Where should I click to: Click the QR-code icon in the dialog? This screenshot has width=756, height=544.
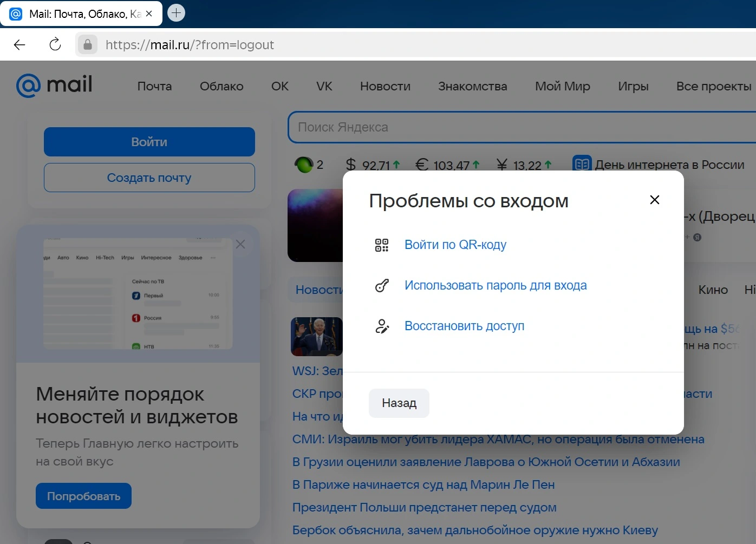pos(382,245)
